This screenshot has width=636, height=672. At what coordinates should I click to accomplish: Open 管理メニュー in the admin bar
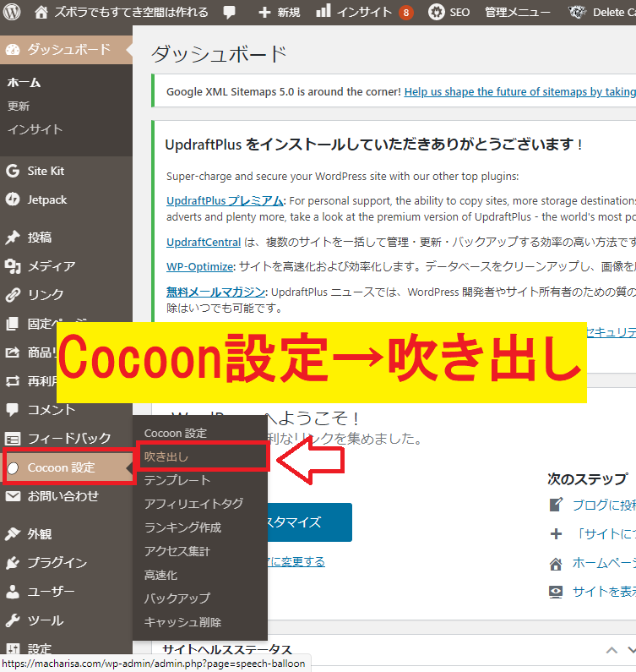point(518,13)
